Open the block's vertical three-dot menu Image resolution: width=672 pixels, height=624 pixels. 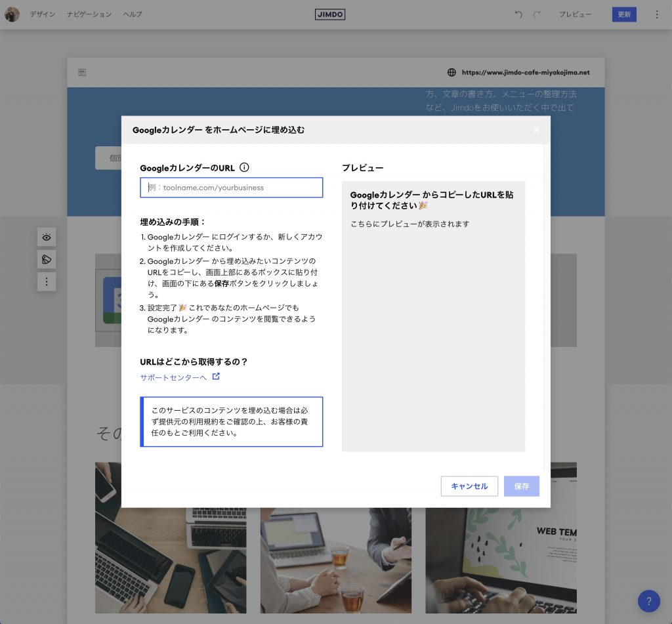[47, 281]
